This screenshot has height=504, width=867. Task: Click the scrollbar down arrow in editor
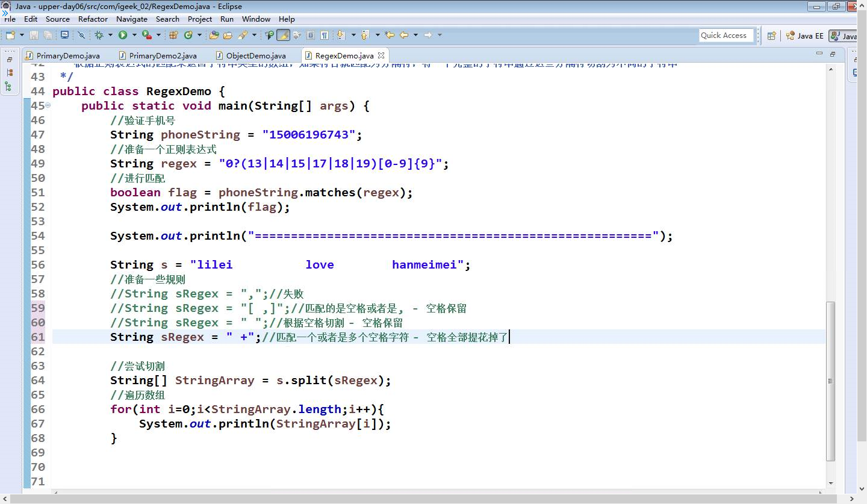(831, 482)
